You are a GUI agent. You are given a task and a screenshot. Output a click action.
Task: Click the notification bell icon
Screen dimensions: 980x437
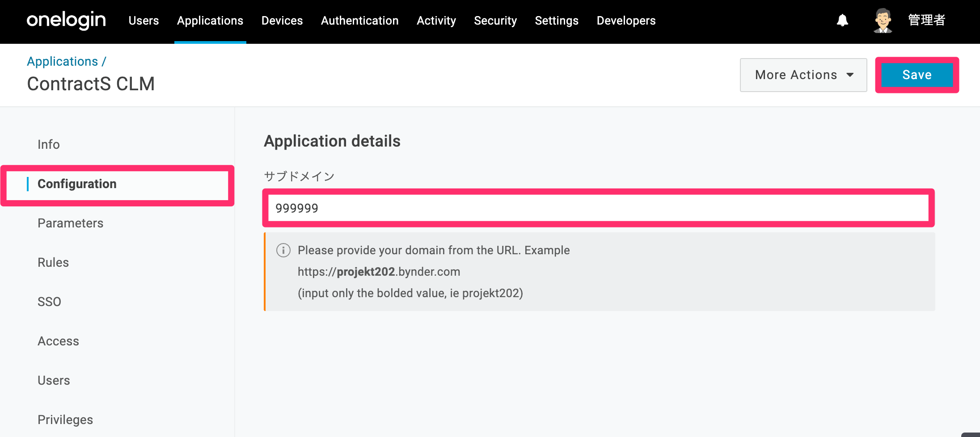842,21
